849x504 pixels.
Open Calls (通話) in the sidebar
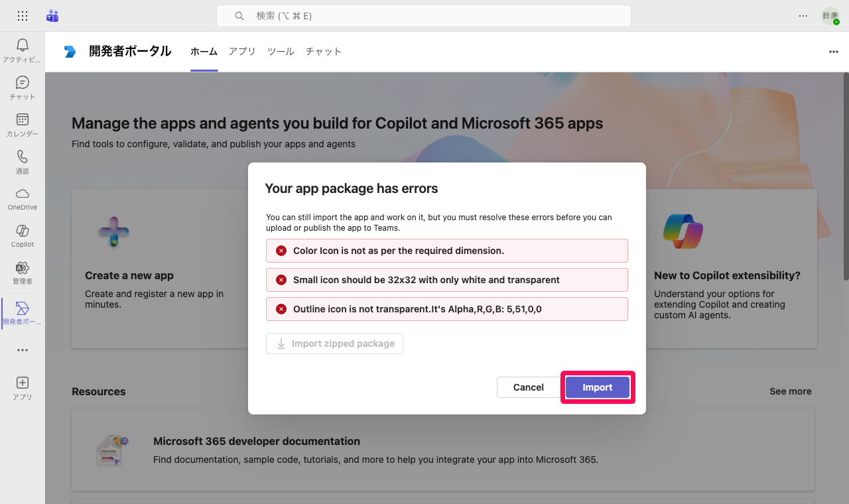(23, 162)
